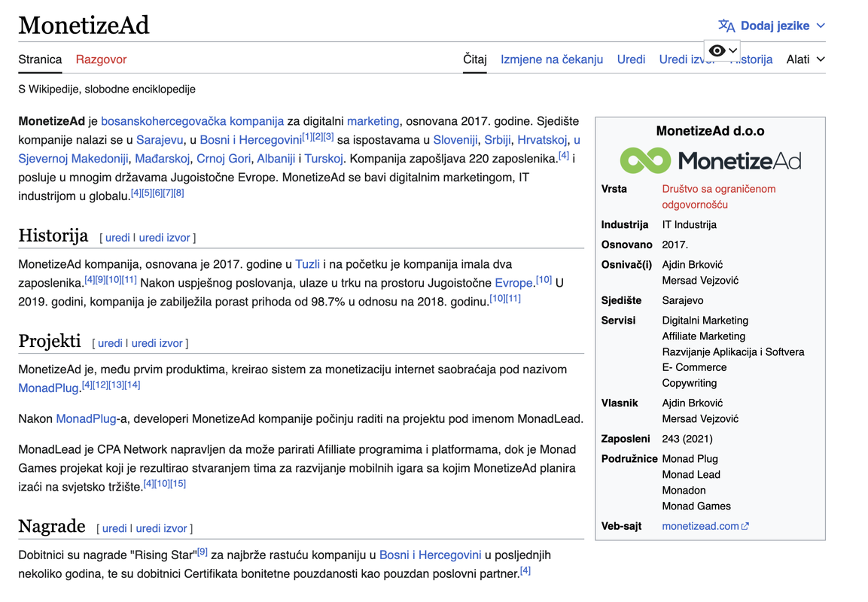Click the external link icon next to monetizead.com
Viewport: 868px width, 602px height.
pyautogui.click(x=745, y=526)
